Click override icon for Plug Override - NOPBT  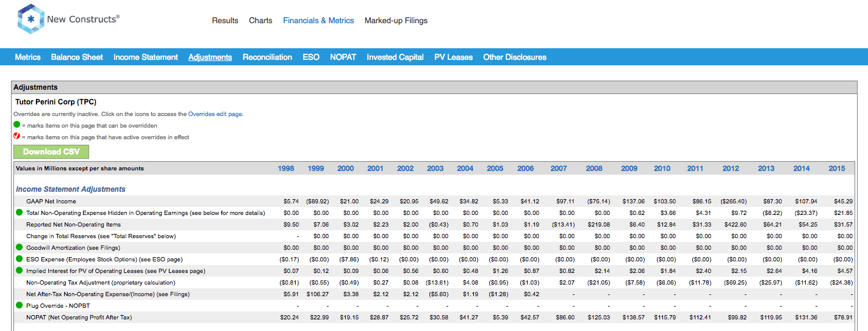19,306
